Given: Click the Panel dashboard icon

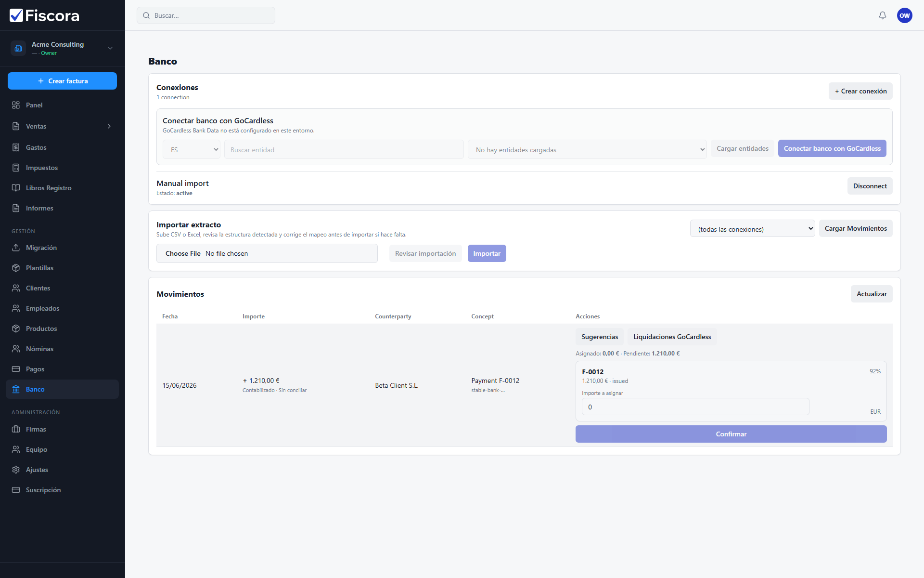Looking at the screenshot, I should pyautogui.click(x=16, y=105).
